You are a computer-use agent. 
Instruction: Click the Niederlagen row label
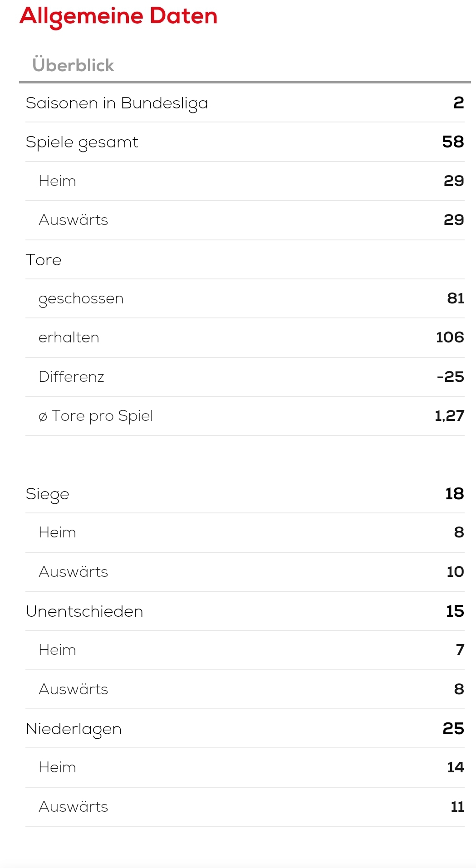coord(74,729)
